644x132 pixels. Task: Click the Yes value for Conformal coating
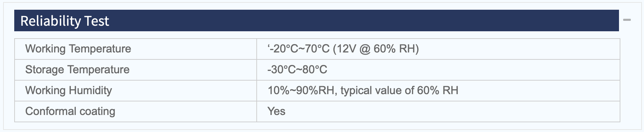pyautogui.click(x=276, y=111)
